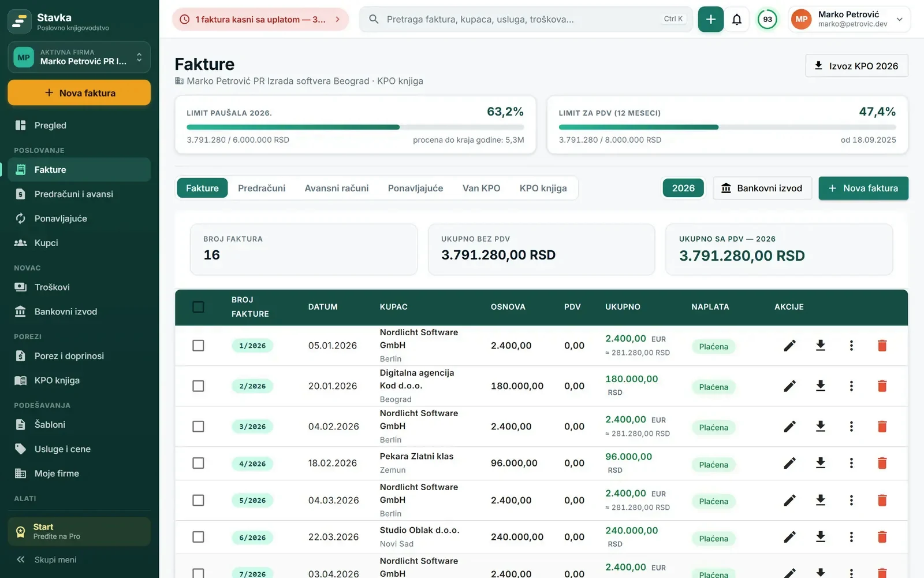Edit invoice 1/2026 with pencil icon
Image resolution: width=924 pixels, height=578 pixels.
pos(789,346)
